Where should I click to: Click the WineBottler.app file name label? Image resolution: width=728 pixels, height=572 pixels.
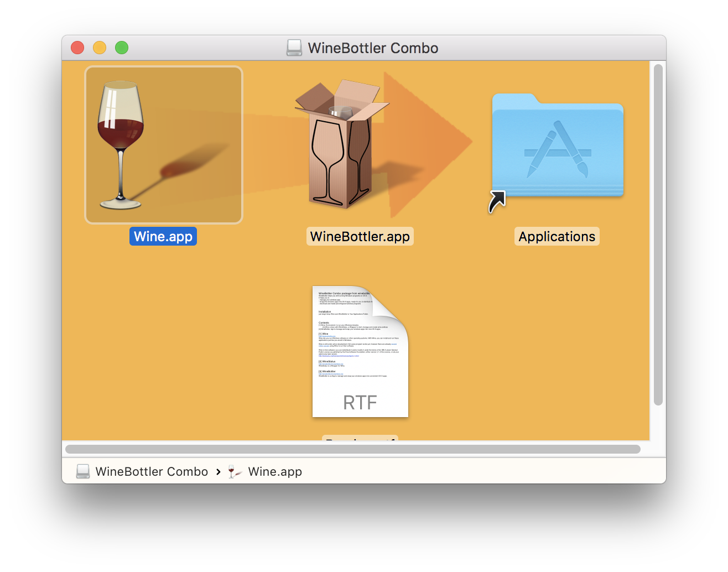tap(360, 236)
